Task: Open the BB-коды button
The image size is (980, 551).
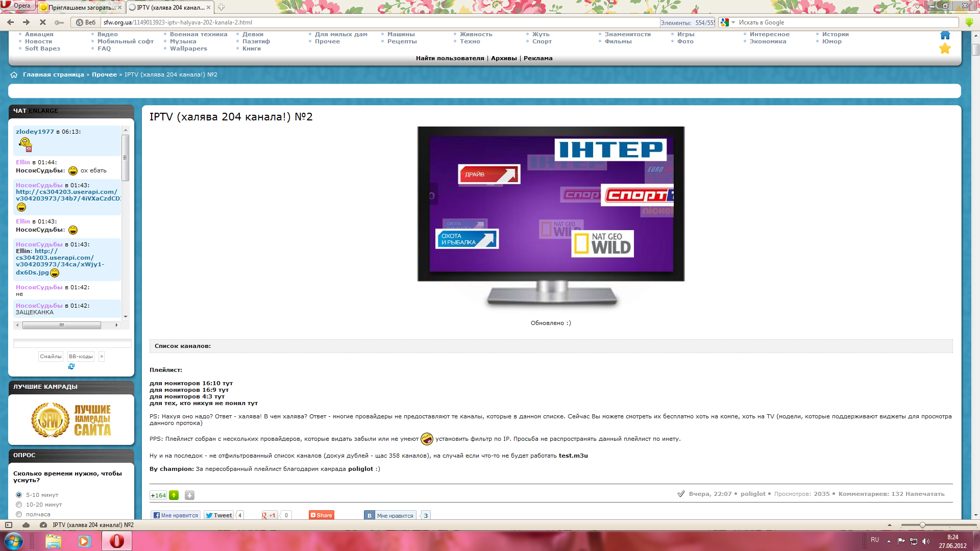Action: 81,357
